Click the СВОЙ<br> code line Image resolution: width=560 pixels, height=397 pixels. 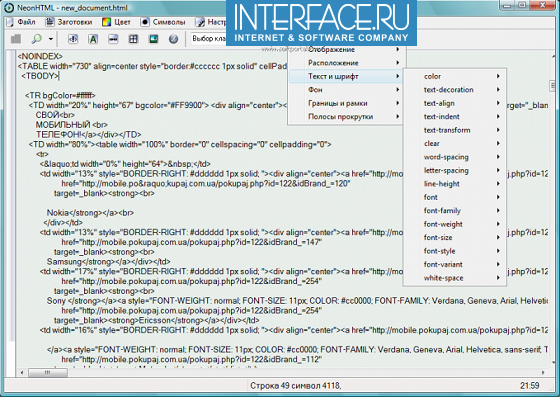[55, 115]
